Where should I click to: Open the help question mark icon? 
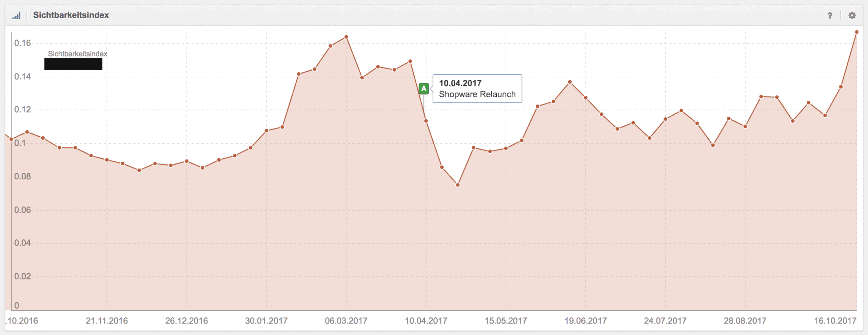click(830, 16)
